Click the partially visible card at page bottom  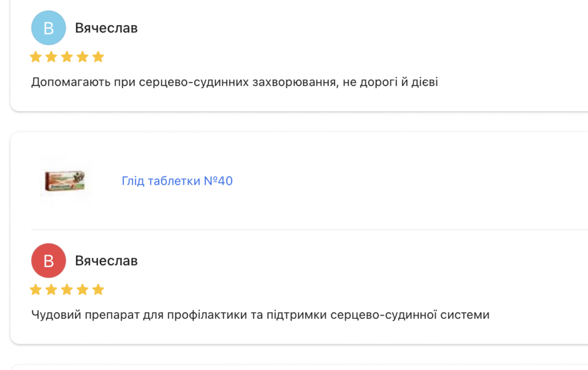[299, 367]
